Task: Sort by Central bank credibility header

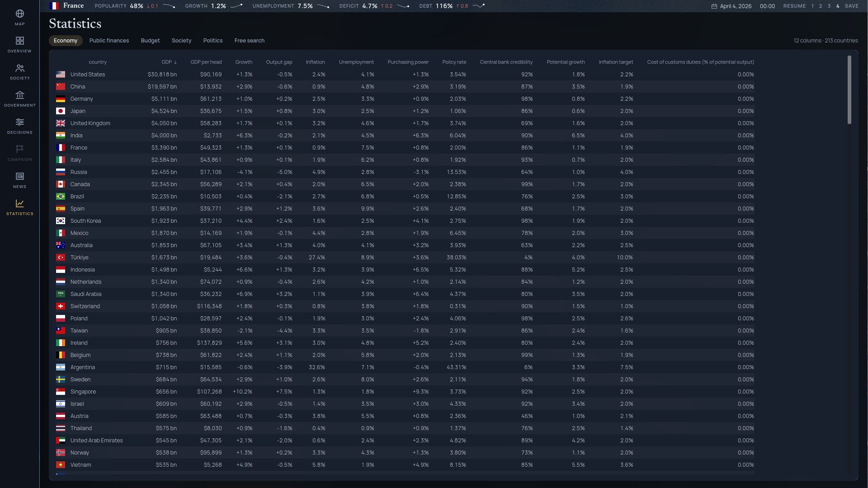Action: (x=506, y=62)
